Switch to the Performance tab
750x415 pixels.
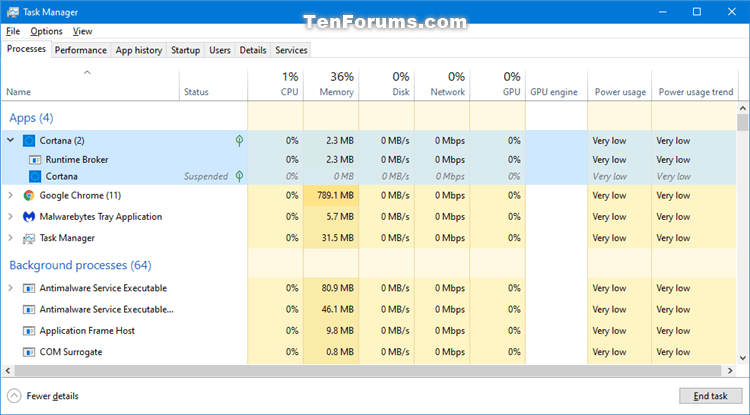click(80, 50)
